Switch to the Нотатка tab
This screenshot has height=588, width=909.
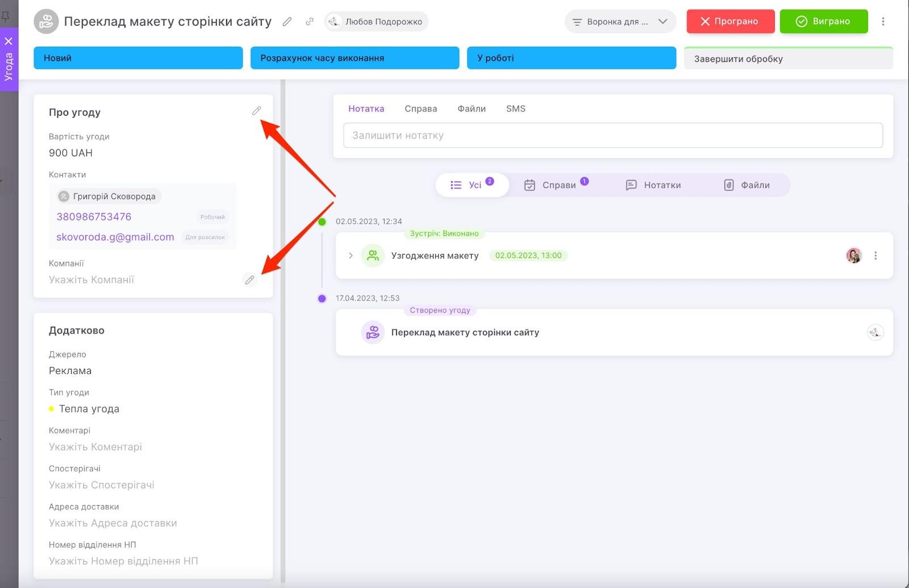point(366,109)
